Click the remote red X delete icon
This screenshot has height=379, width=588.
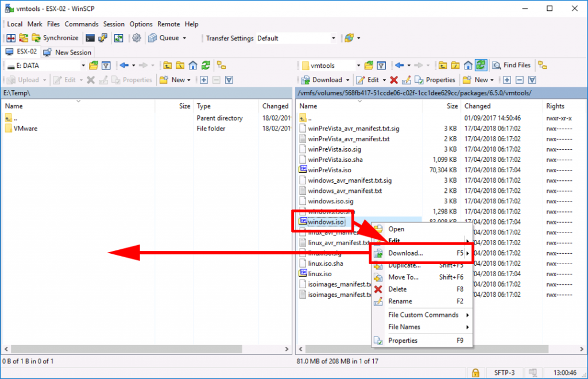pos(394,80)
